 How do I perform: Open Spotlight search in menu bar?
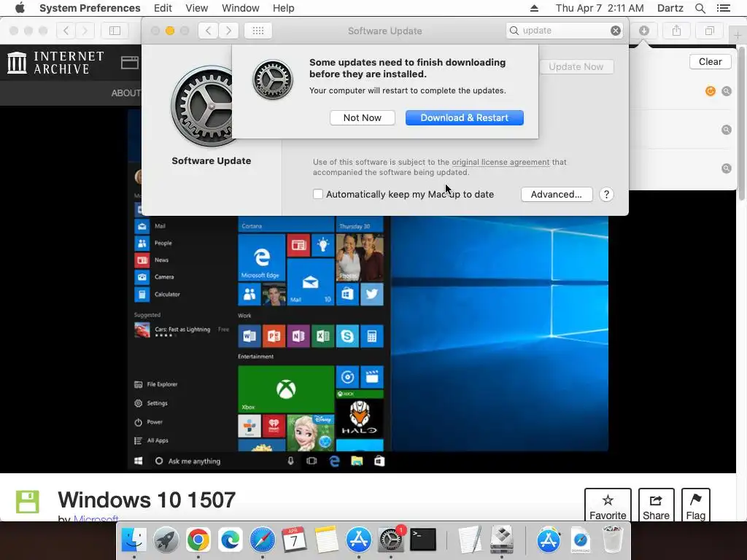point(700,8)
